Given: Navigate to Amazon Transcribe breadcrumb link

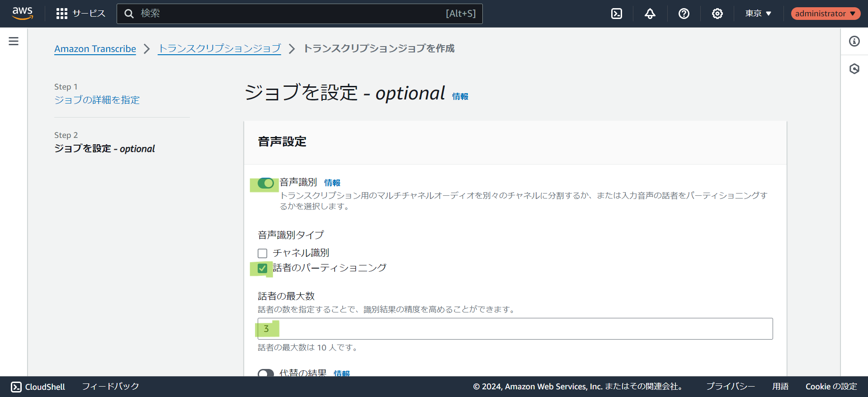Looking at the screenshot, I should click(x=95, y=49).
